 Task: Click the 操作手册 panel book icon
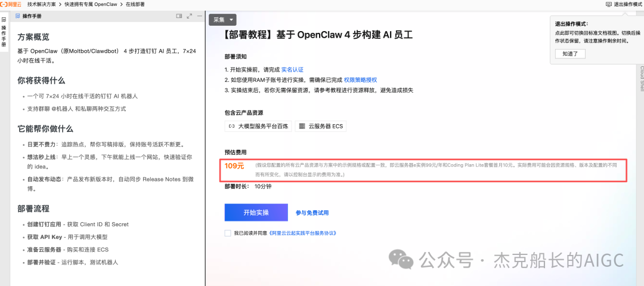18,16
